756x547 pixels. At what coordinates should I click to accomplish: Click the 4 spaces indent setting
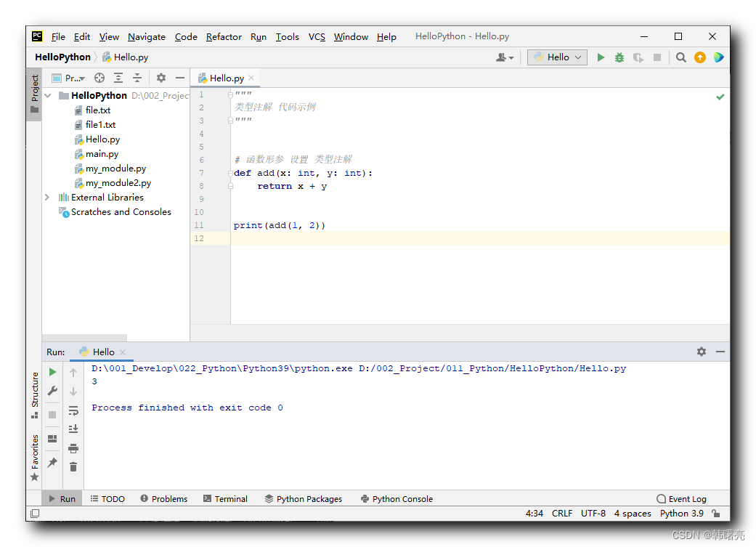[633, 514]
